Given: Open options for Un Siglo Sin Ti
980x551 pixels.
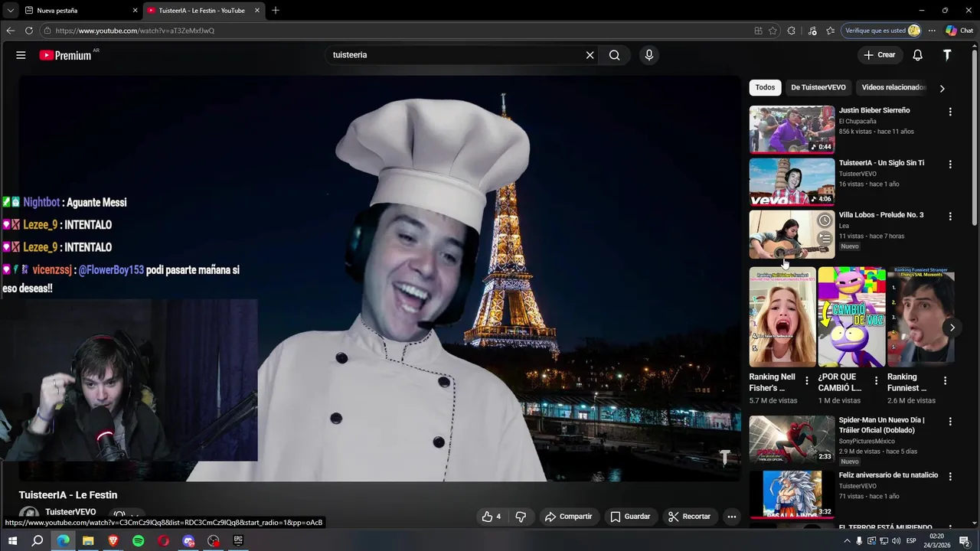Looking at the screenshot, I should tap(950, 165).
